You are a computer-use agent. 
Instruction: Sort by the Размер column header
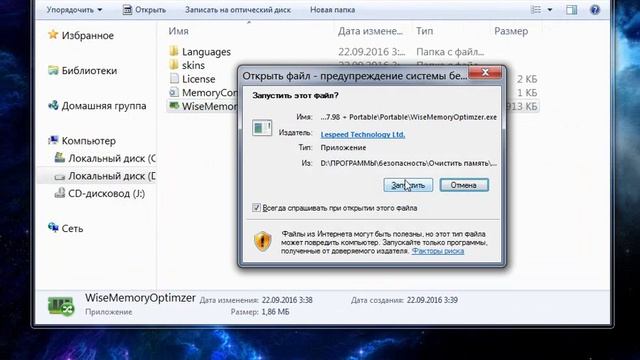coord(511,31)
